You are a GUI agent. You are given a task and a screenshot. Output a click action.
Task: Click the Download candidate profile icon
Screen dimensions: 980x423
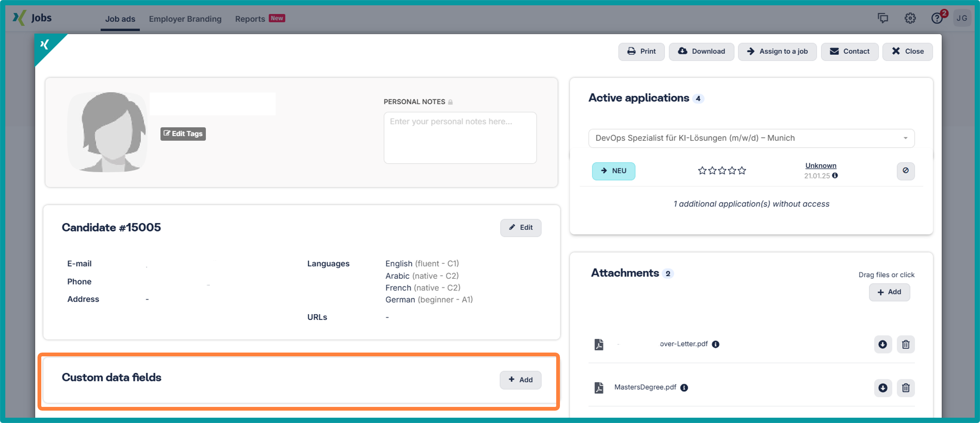701,51
